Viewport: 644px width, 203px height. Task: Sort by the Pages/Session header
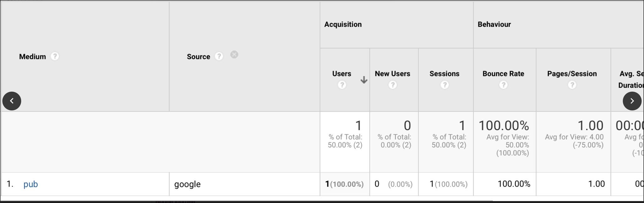[572, 74]
